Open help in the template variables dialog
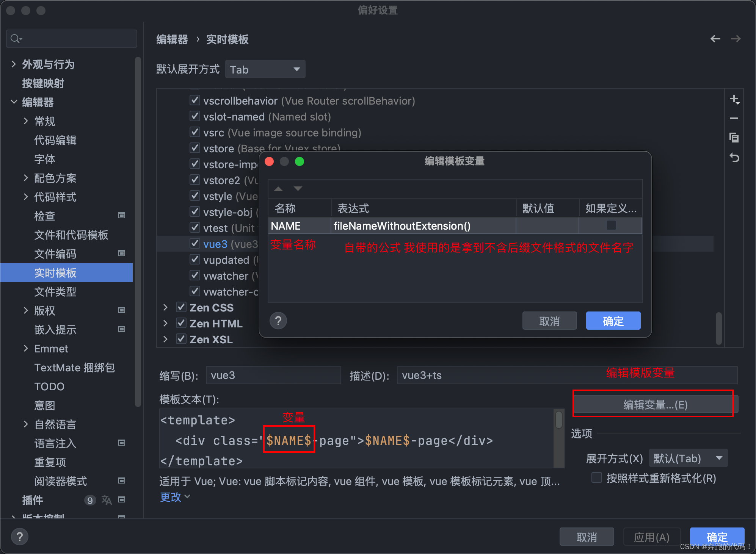This screenshot has height=554, width=756. point(278,321)
